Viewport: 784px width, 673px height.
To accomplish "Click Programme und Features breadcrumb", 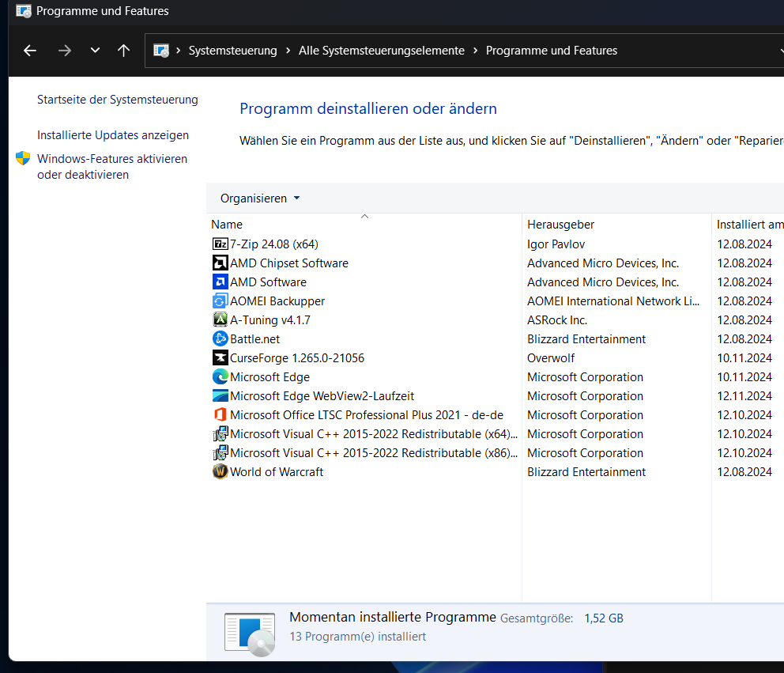I will click(552, 51).
